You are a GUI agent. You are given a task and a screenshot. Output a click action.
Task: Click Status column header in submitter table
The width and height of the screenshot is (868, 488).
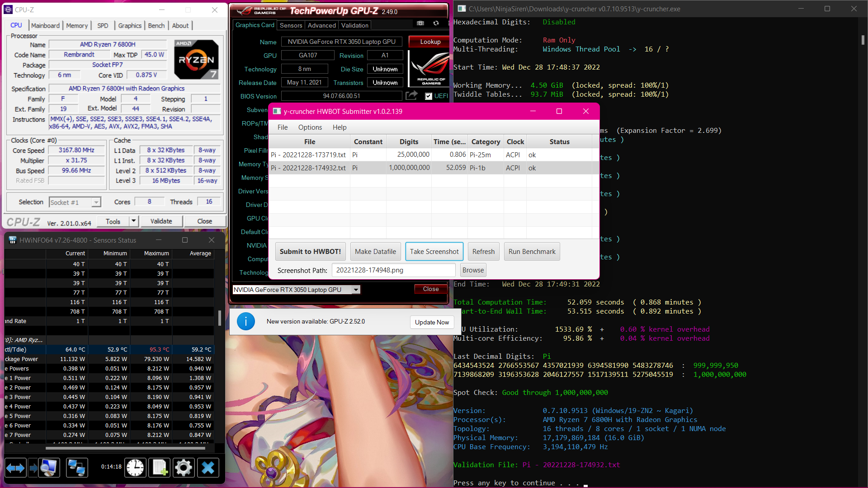pyautogui.click(x=559, y=141)
